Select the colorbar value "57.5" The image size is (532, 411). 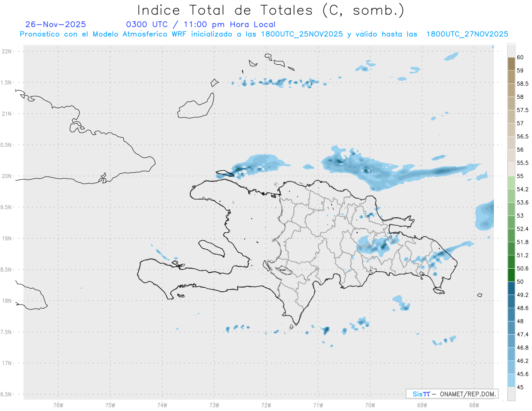pos(523,110)
